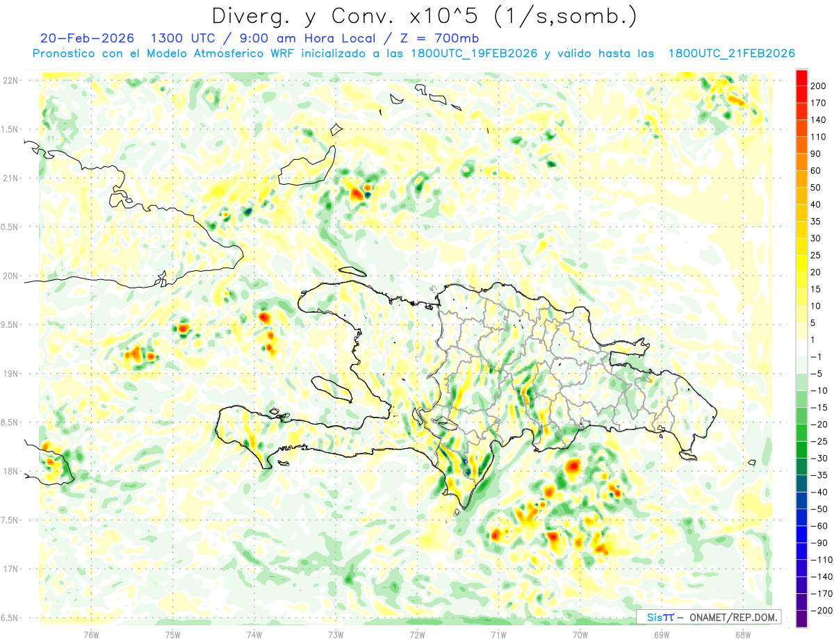834x644 pixels.
Task: Click the '71W' longitude label
Action: coord(498,634)
